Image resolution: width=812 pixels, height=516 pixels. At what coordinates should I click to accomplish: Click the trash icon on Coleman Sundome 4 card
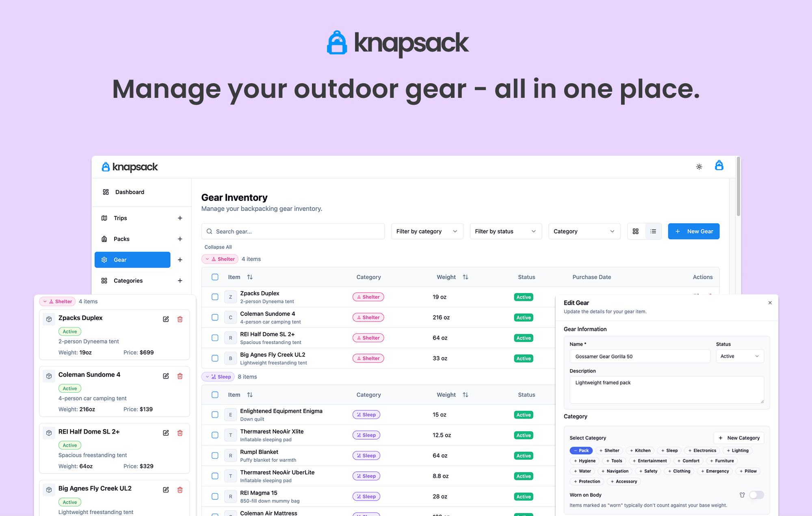click(x=180, y=376)
